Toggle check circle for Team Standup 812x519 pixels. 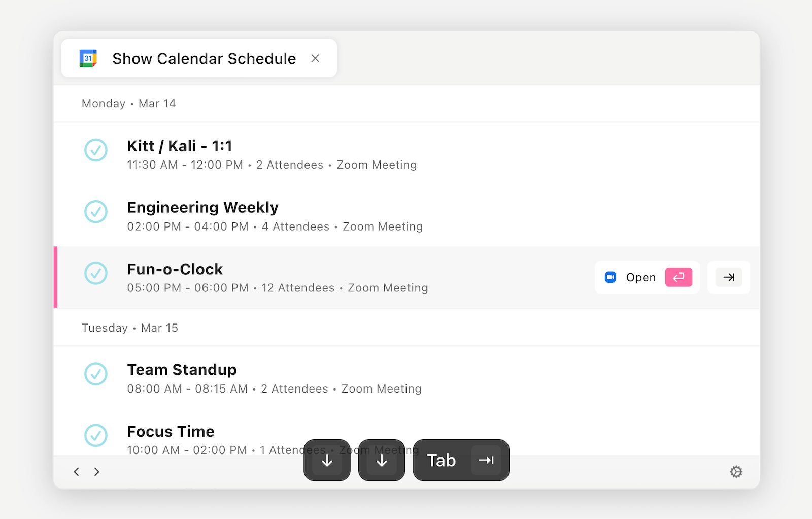[96, 374]
